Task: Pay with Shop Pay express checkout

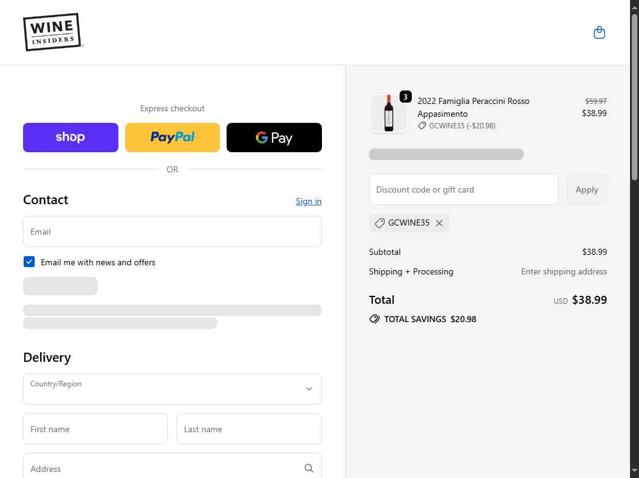Action: (70, 137)
